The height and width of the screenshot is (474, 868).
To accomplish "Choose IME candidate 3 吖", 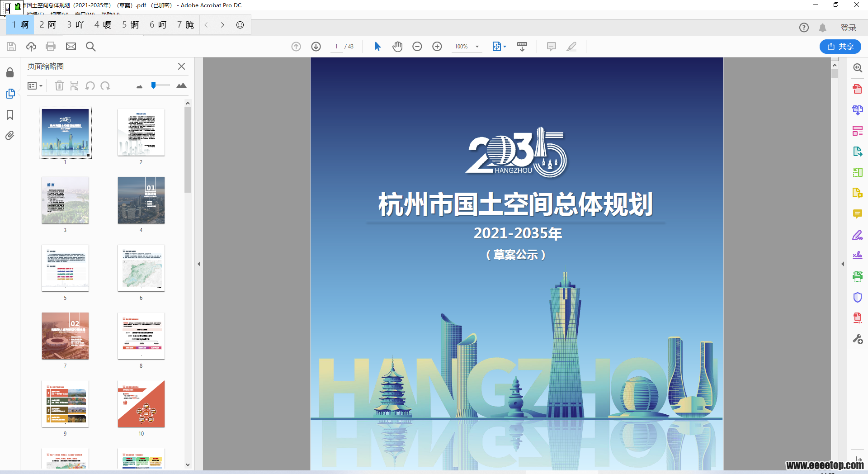I will click(75, 25).
